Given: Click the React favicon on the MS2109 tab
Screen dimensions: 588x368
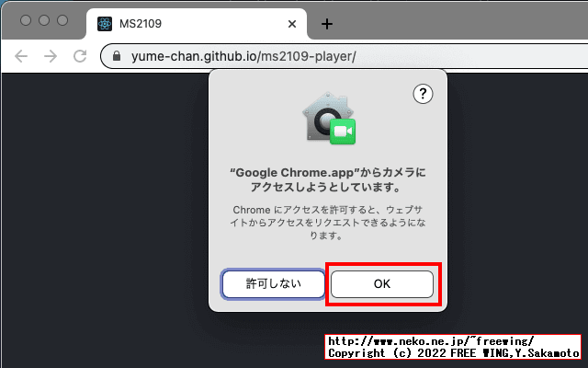Looking at the screenshot, I should pos(105,24).
